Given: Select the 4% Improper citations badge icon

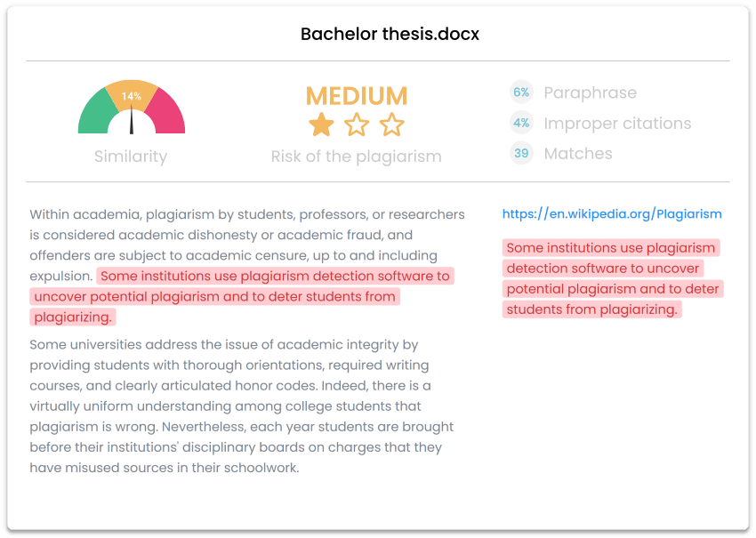Looking at the screenshot, I should (521, 123).
